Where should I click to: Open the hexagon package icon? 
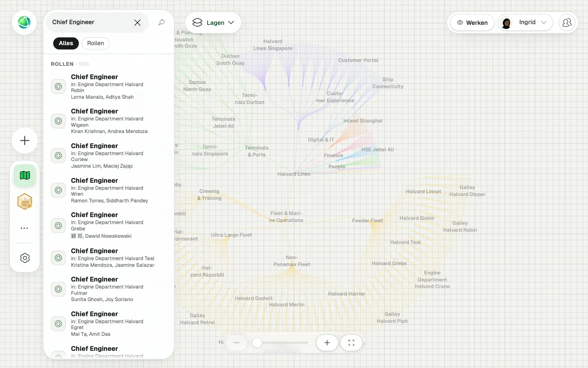pos(25,202)
